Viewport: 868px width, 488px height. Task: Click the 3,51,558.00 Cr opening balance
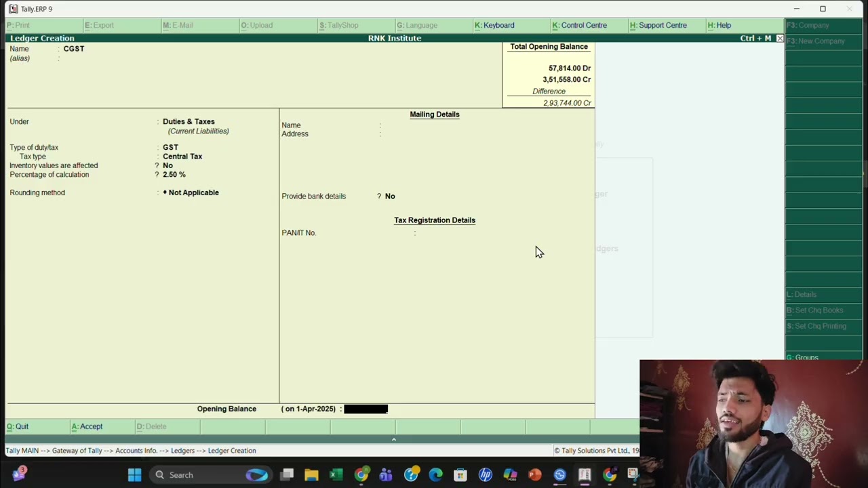coord(567,80)
